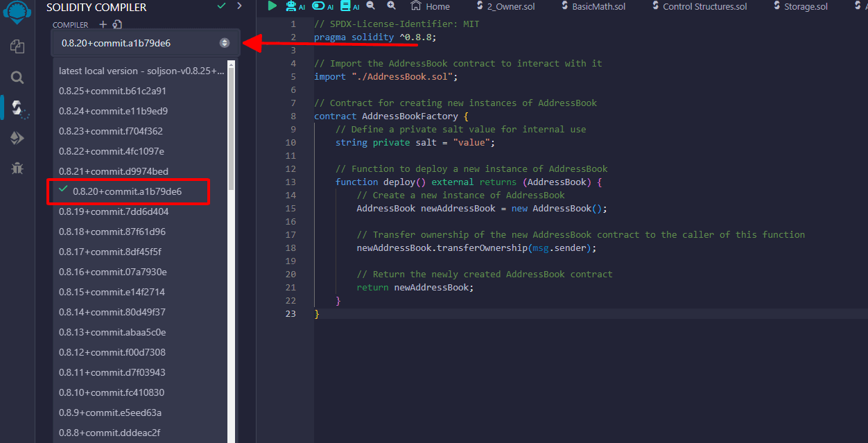Click the green Run script play icon
868x443 pixels.
[272, 6]
